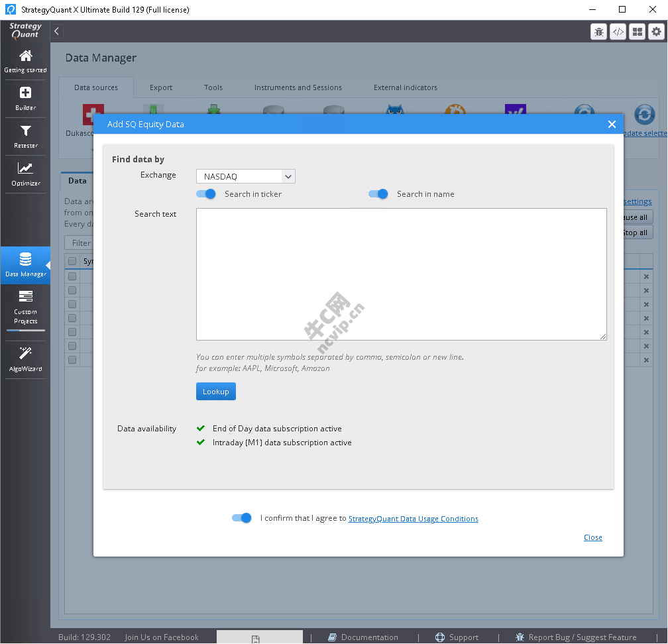The width and height of the screenshot is (668, 644).
Task: Remove the last data row with its X
Action: [x=646, y=360]
